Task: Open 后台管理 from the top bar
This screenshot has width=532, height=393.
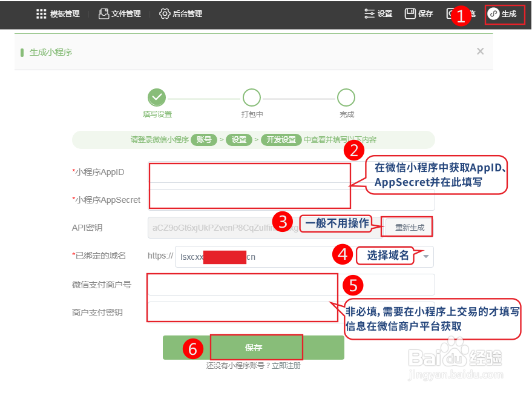Action: [x=180, y=14]
